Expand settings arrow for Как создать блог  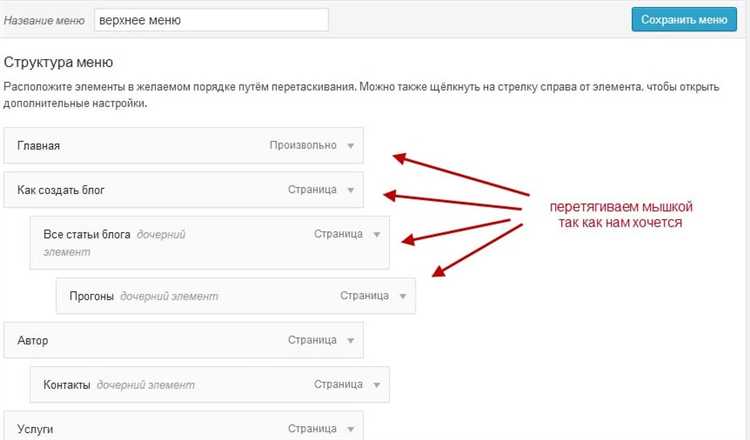pos(351,190)
